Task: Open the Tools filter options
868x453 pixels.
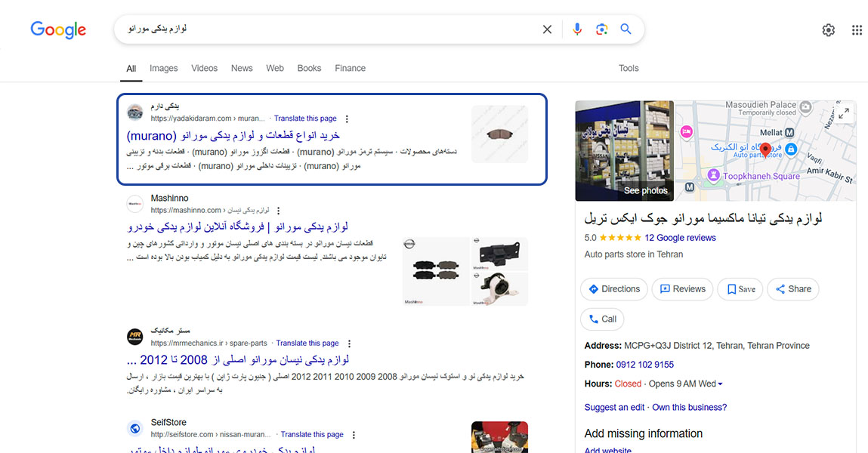Action: [x=629, y=68]
